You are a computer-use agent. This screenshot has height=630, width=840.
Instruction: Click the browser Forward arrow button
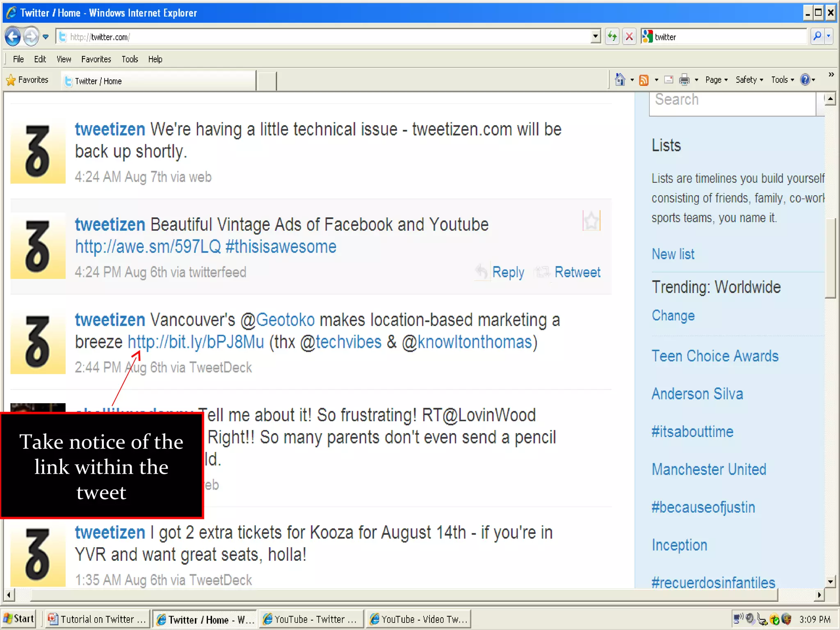click(x=31, y=37)
